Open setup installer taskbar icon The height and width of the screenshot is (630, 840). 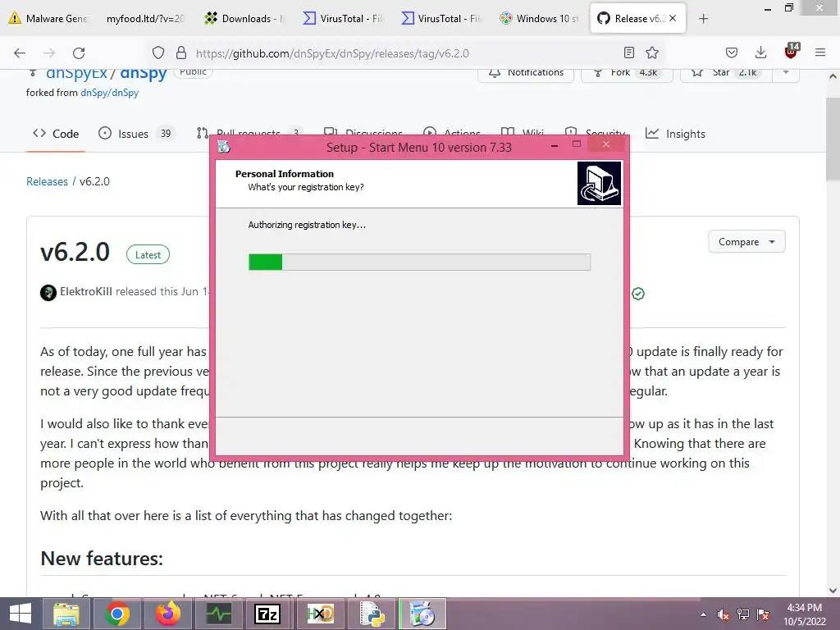tap(422, 614)
